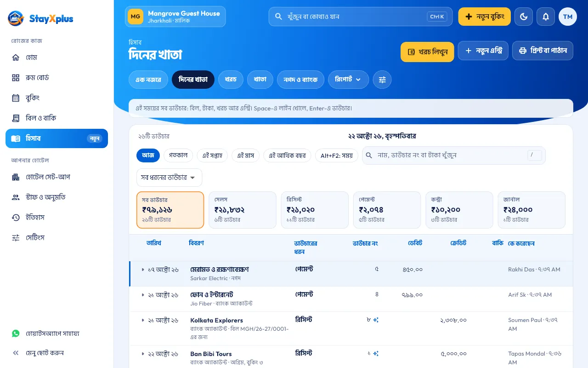Select রিসিপ্ট summary card
Image resolution: width=588 pixels, height=368 pixels.
pyautogui.click(x=315, y=210)
